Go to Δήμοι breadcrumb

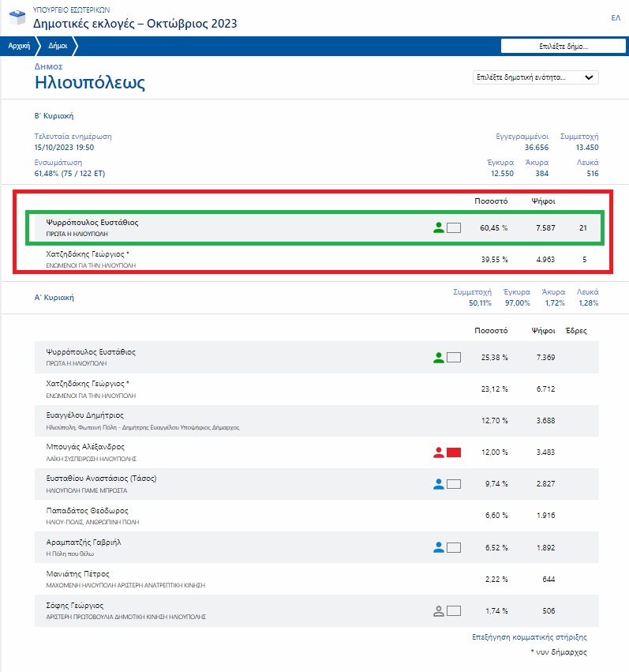tap(58, 46)
